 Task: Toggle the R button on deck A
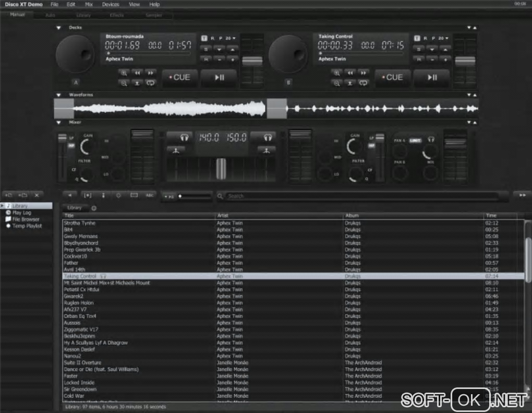(212, 39)
